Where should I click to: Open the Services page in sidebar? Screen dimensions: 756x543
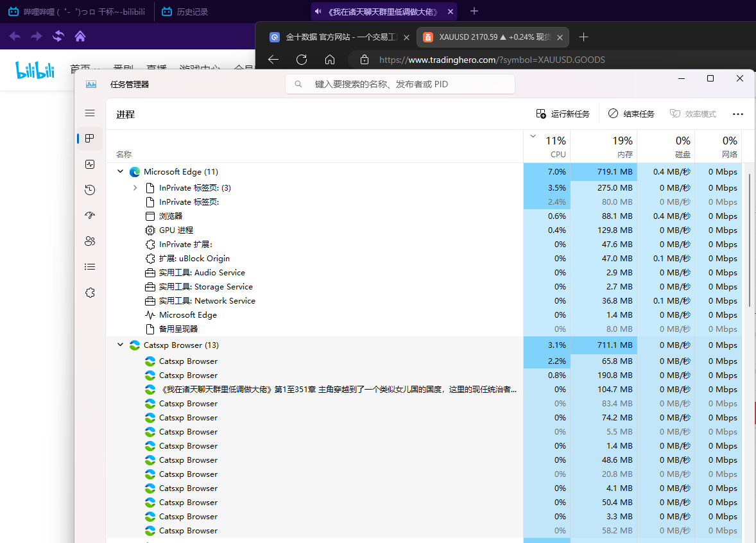[90, 293]
